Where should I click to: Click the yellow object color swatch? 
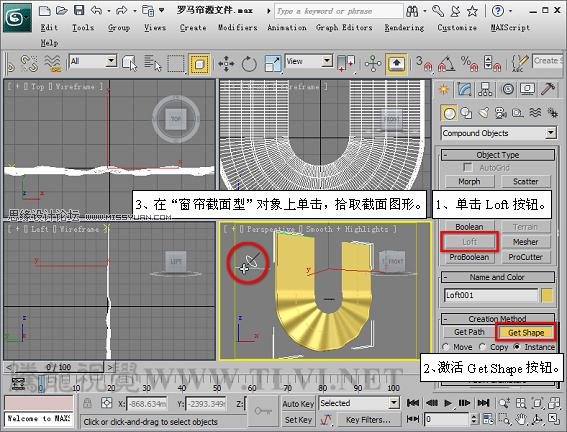(547, 295)
